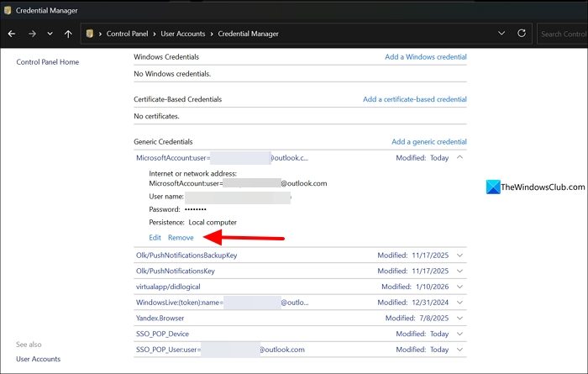The image size is (588, 374).
Task: Go back using the back arrow
Action: pyautogui.click(x=12, y=34)
